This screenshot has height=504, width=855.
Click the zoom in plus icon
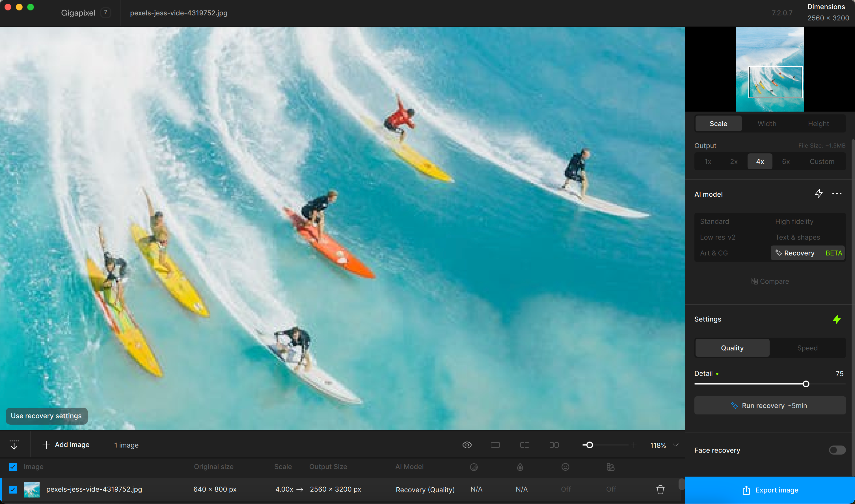click(634, 445)
